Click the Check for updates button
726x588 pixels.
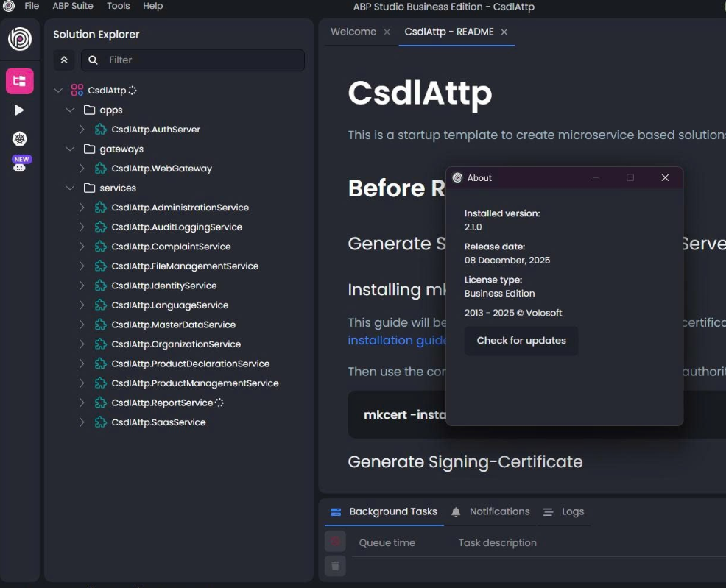[521, 341]
